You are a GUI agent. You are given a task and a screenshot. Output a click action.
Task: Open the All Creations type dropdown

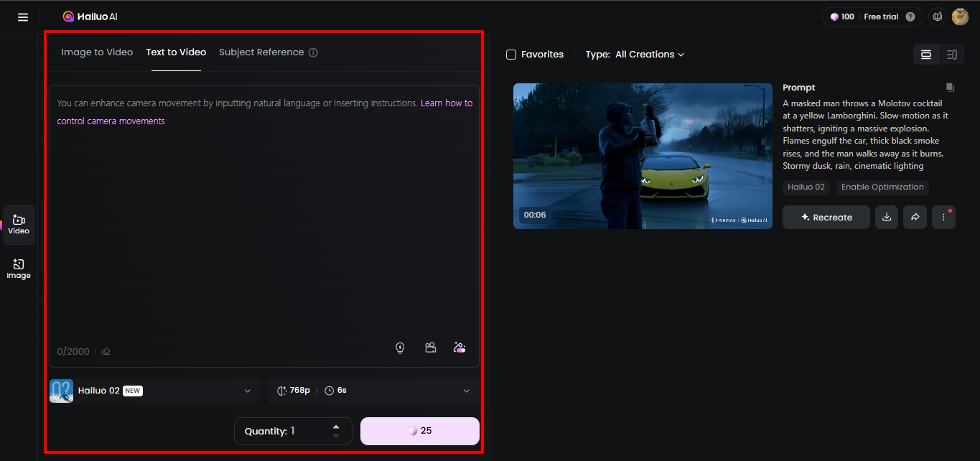click(x=647, y=54)
